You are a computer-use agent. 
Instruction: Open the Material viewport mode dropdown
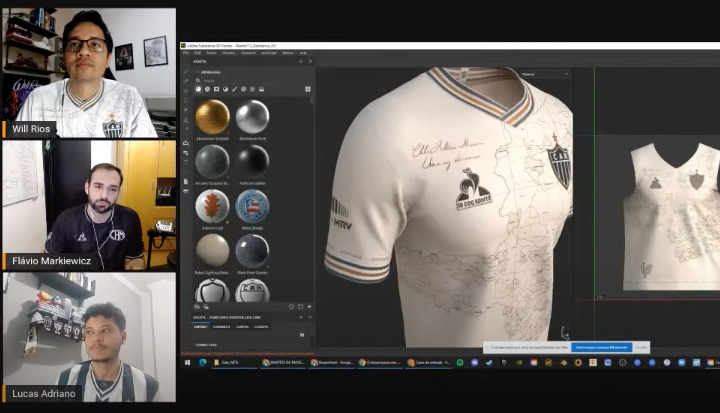coord(545,74)
